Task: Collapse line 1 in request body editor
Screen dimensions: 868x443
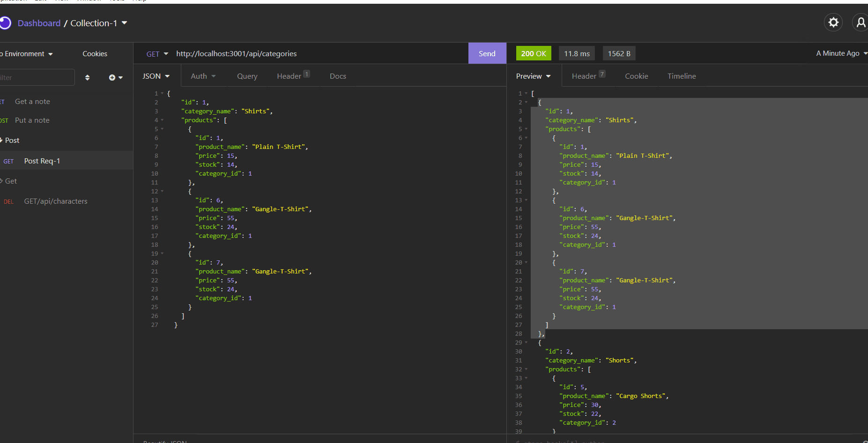Action: tap(162, 94)
